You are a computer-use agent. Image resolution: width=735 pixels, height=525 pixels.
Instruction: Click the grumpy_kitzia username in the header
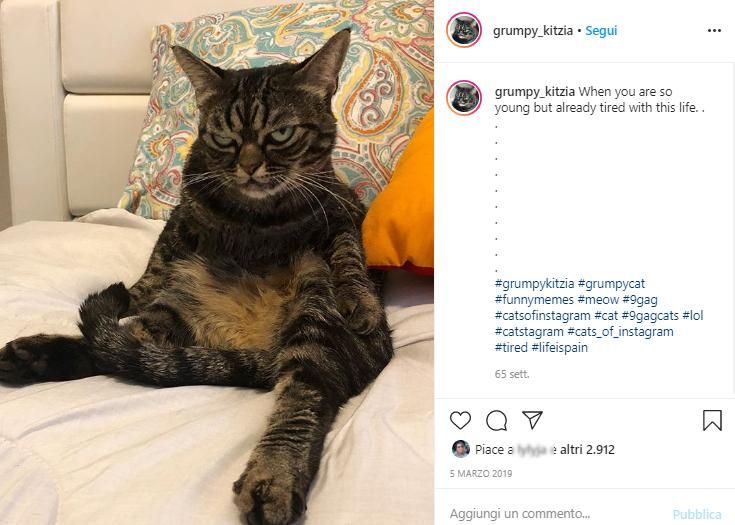pos(532,31)
